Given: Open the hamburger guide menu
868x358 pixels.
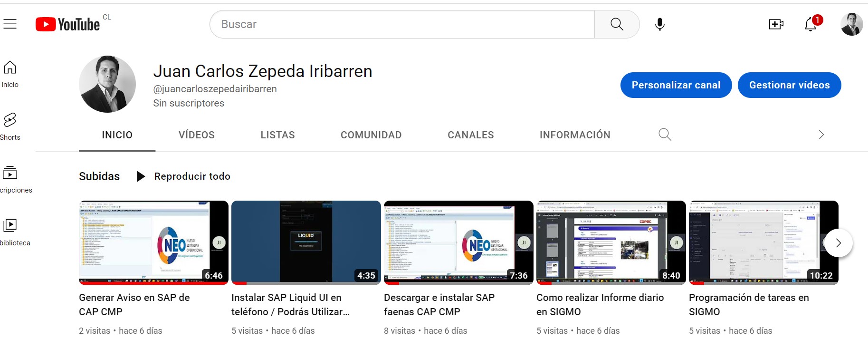Looking at the screenshot, I should (x=10, y=24).
